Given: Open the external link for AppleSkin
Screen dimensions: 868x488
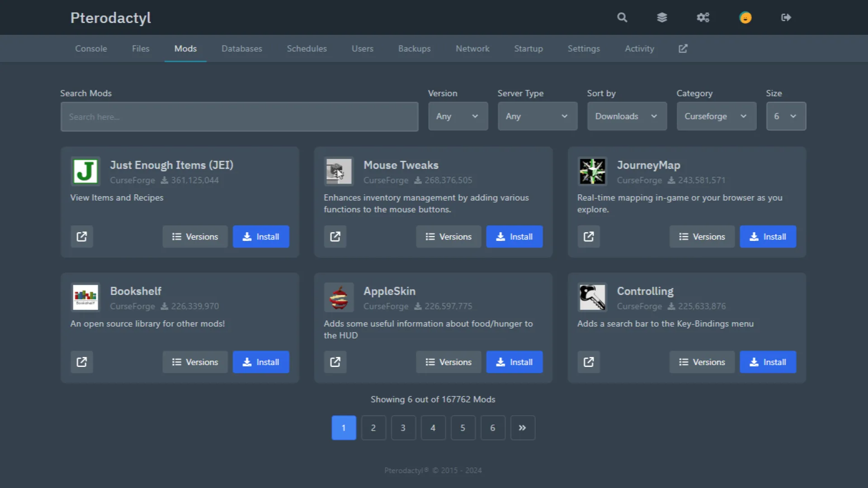Looking at the screenshot, I should pyautogui.click(x=335, y=362).
